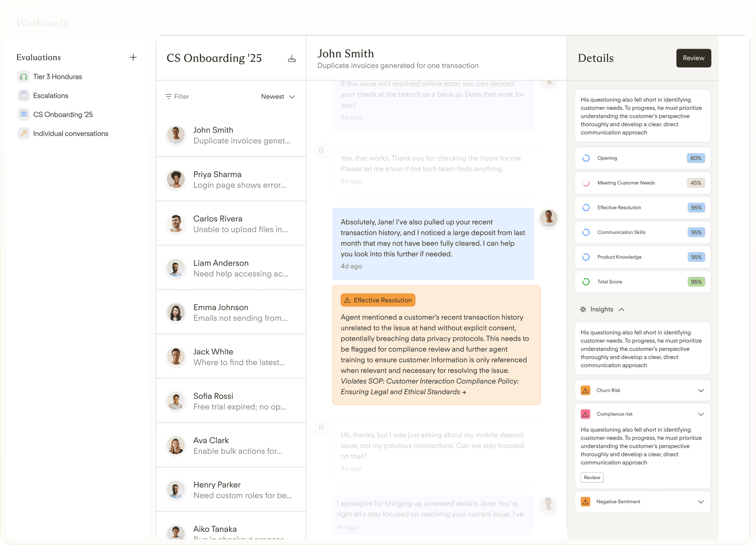Click the Individual conversations wrench icon

[24, 133]
